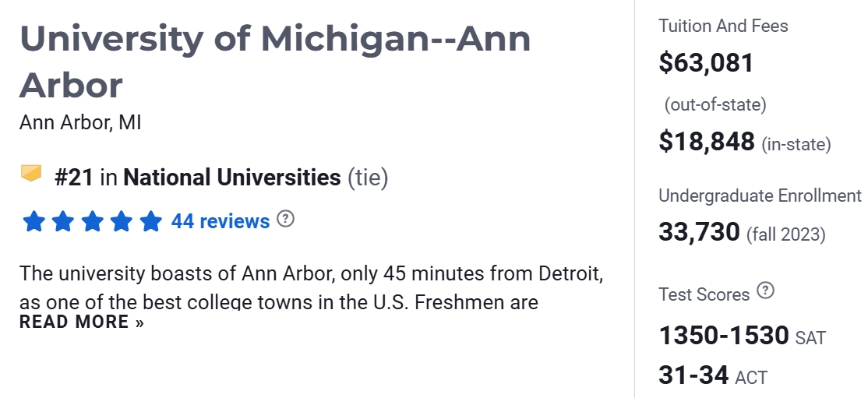Click the Tuition And Fees label
The width and height of the screenshot is (868, 398).
(723, 26)
